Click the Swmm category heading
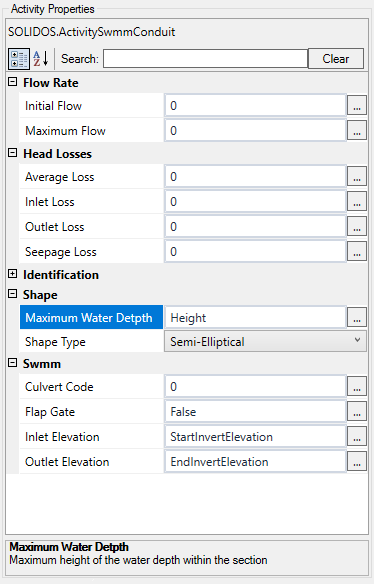This screenshot has width=374, height=584. pyautogui.click(x=42, y=364)
